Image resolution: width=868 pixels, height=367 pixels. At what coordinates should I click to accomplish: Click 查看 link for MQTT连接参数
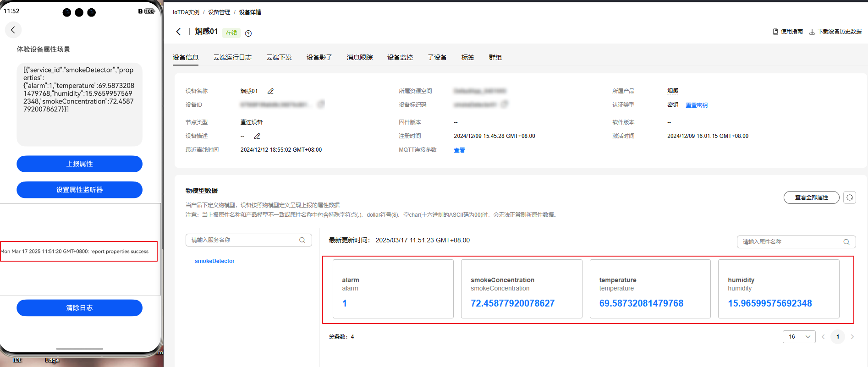tap(459, 150)
